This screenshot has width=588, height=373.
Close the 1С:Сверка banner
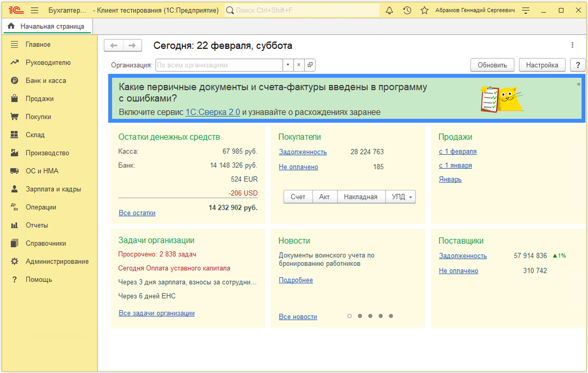(578, 84)
